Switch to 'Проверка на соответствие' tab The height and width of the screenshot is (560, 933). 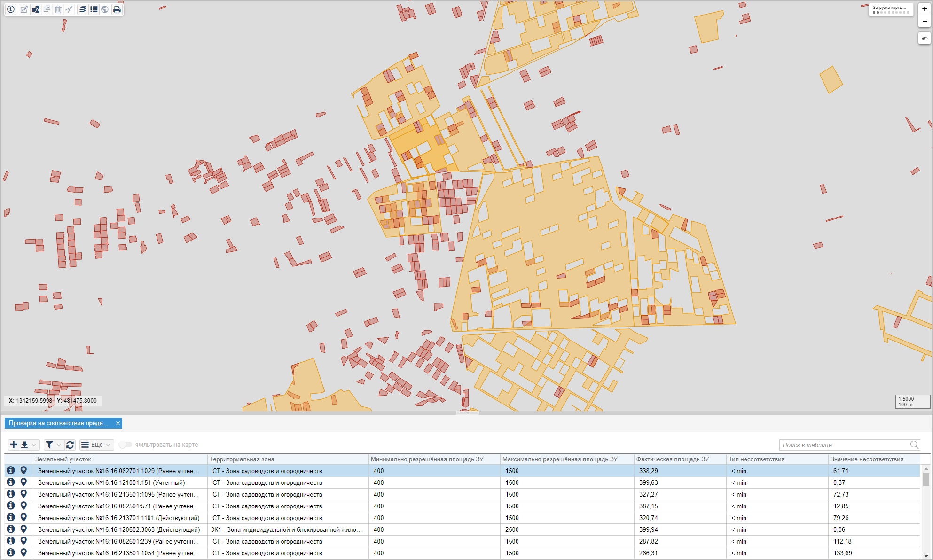(58, 423)
